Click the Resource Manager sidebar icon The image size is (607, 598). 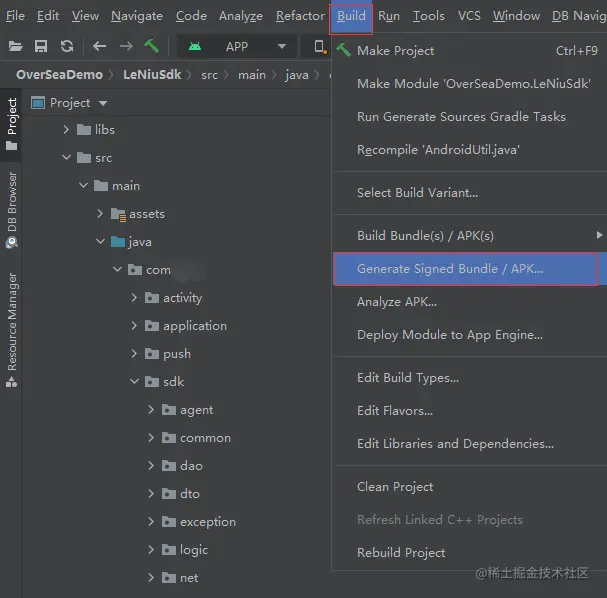(x=12, y=382)
